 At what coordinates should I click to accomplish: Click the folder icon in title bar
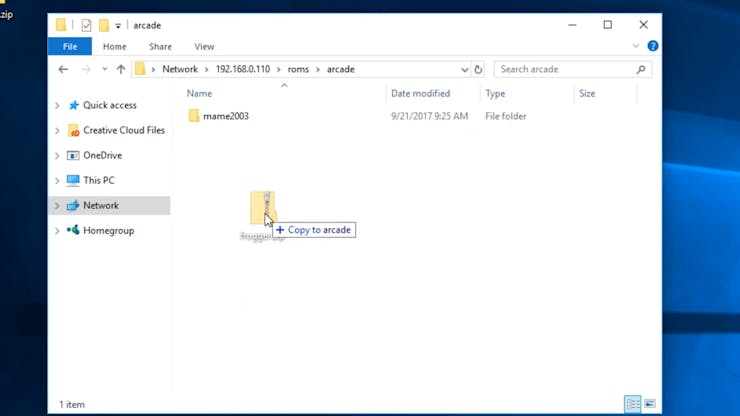tap(61, 25)
